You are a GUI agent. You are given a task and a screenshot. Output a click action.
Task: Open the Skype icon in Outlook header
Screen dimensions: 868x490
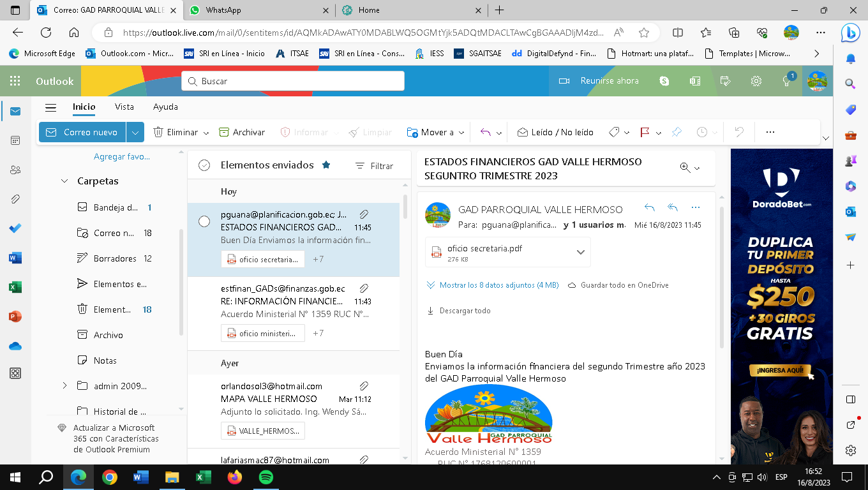click(x=664, y=81)
